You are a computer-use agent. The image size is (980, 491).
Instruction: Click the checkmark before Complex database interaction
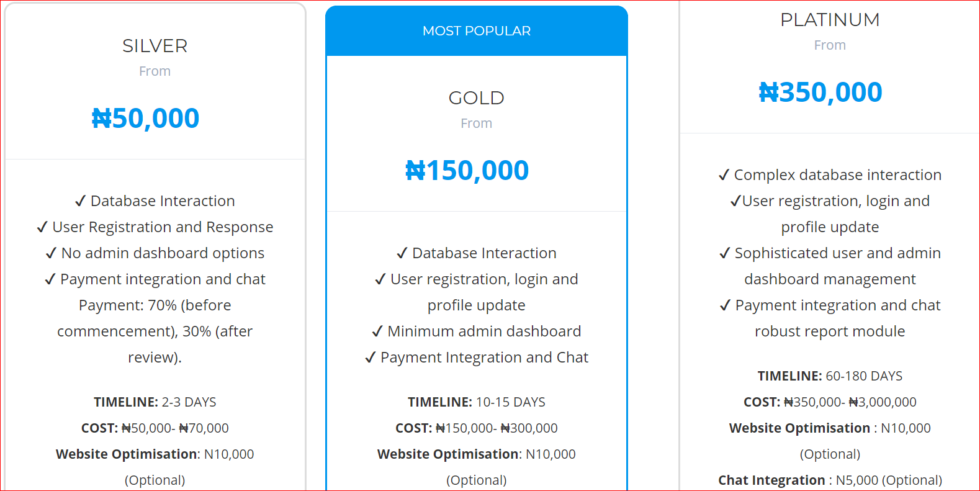pyautogui.click(x=724, y=175)
